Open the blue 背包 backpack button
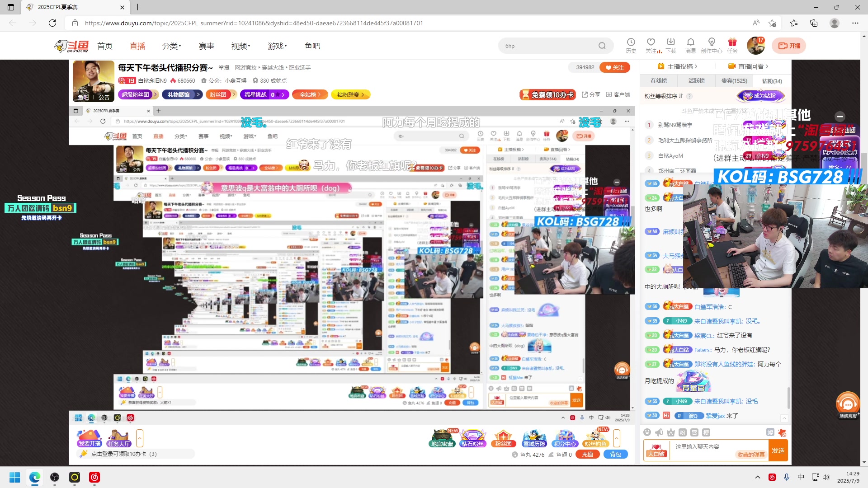Screen dimensions: 868x488 point(616,455)
